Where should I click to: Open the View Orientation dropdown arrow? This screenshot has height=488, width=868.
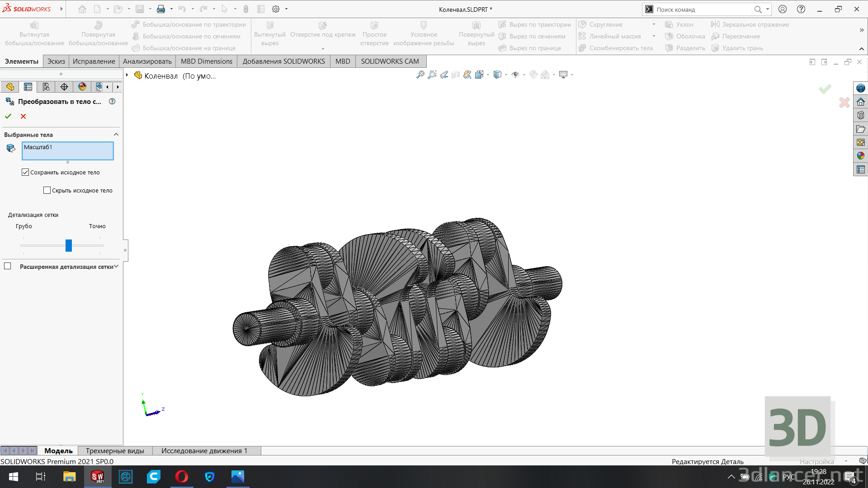(x=488, y=75)
